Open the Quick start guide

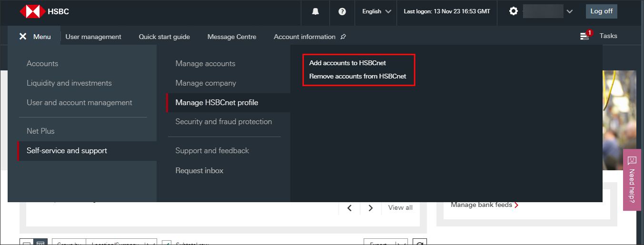coord(164,37)
